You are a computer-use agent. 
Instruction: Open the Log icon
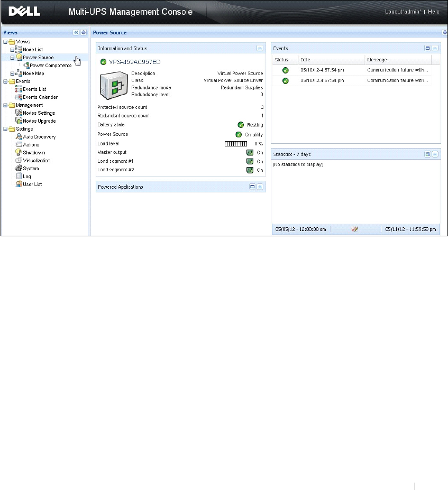(19, 176)
